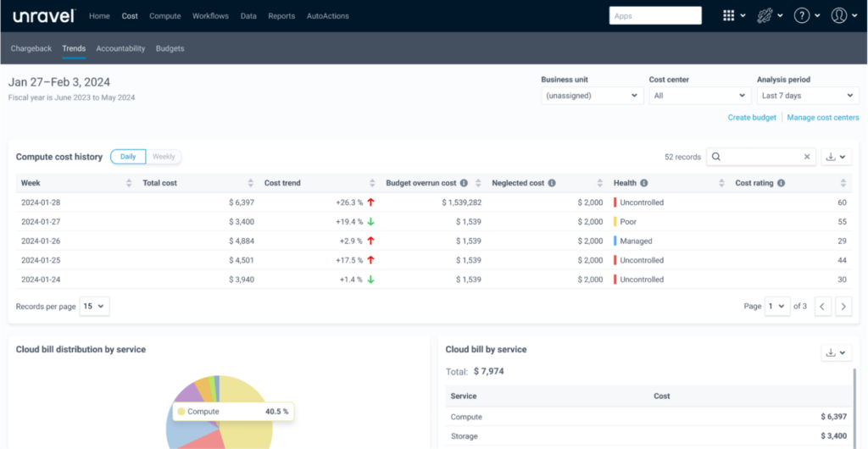Image resolution: width=868 pixels, height=449 pixels.
Task: Switch cost history to Daily
Action: [129, 157]
